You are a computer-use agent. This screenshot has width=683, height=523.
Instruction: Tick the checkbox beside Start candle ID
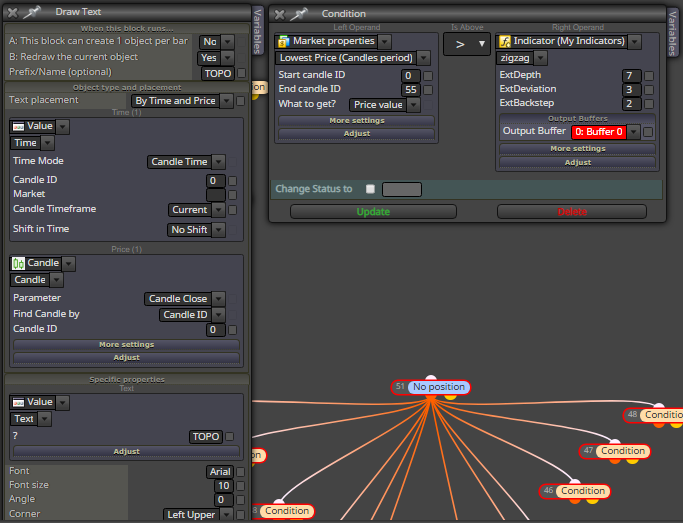(428, 76)
